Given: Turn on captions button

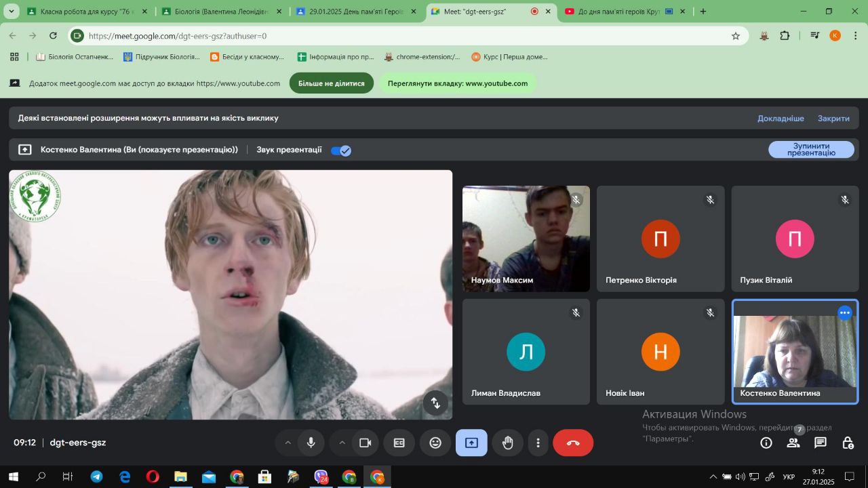Looking at the screenshot, I should click(x=399, y=443).
